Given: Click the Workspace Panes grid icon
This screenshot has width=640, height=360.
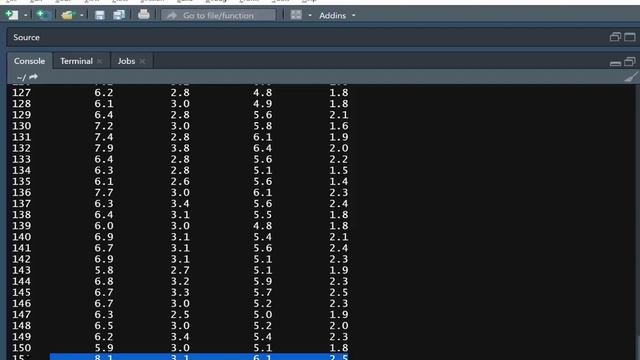Looking at the screenshot, I should pyautogui.click(x=296, y=16).
